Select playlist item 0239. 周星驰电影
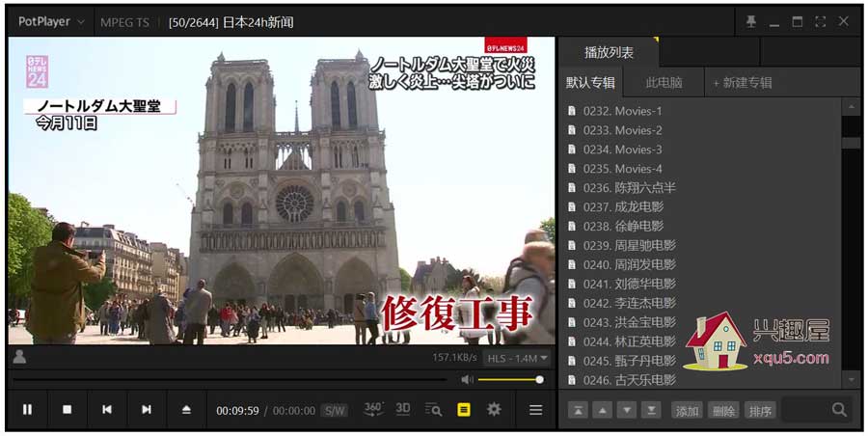 [700, 245]
